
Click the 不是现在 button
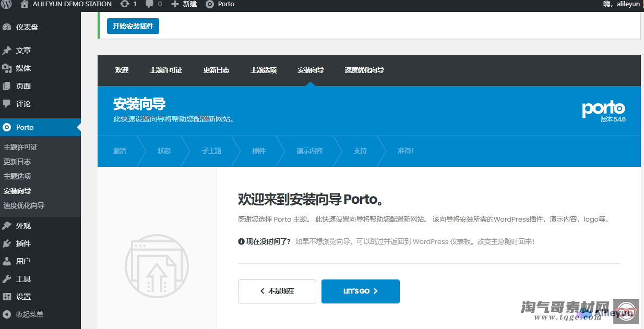[x=277, y=291]
